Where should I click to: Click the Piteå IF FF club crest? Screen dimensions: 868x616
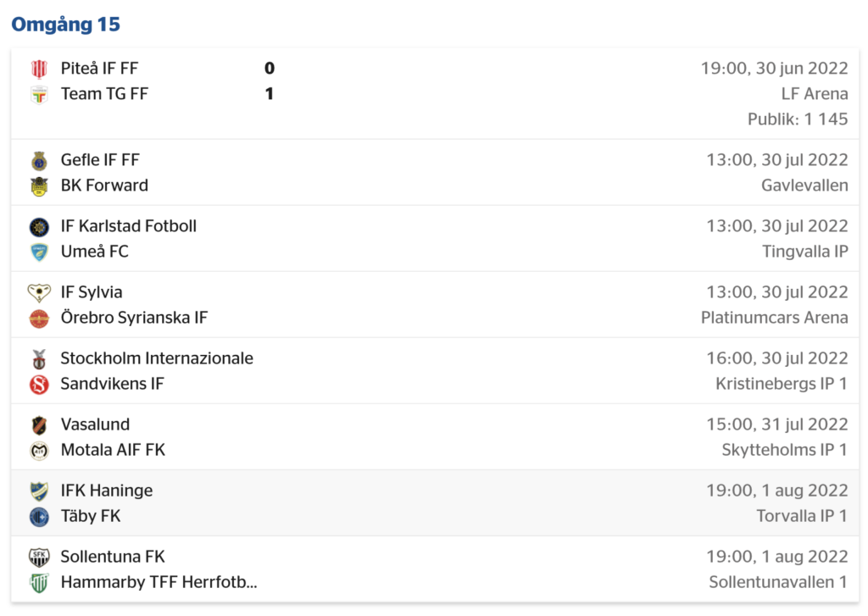point(39,69)
